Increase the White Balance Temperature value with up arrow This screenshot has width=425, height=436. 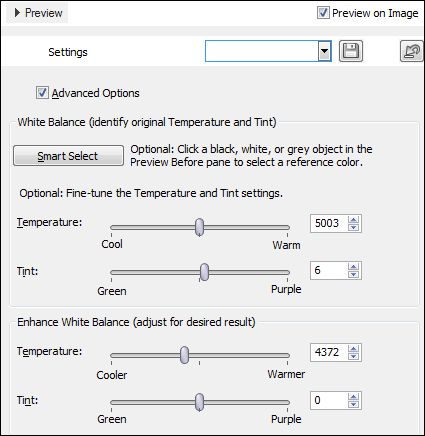pyautogui.click(x=353, y=220)
